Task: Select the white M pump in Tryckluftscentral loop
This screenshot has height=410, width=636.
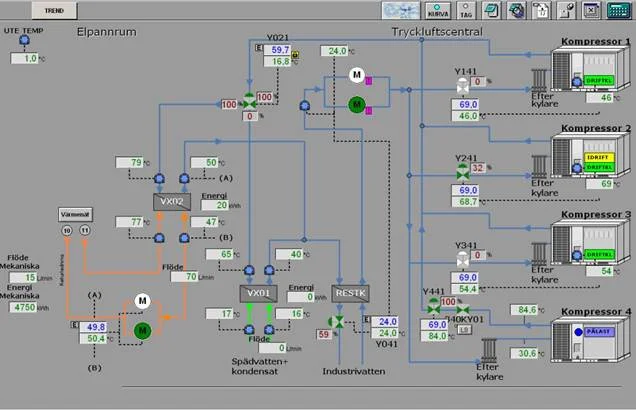Action: click(357, 75)
